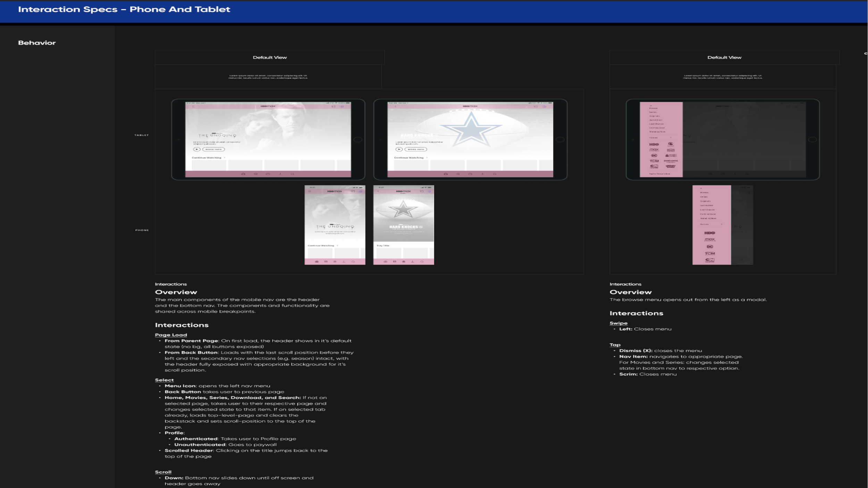Expand the Genres chevron in the tablet browse menu
The image size is (868, 488).
(671, 137)
